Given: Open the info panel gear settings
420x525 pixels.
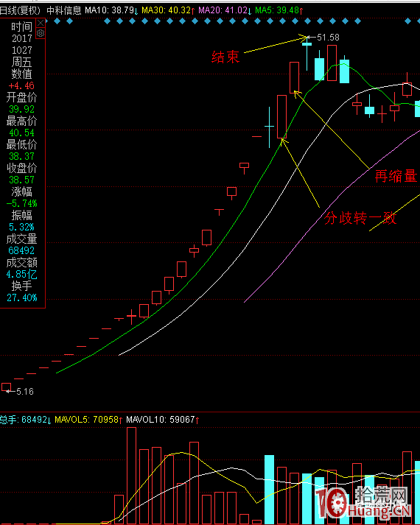Looking at the screenshot, I should tap(41, 33).
